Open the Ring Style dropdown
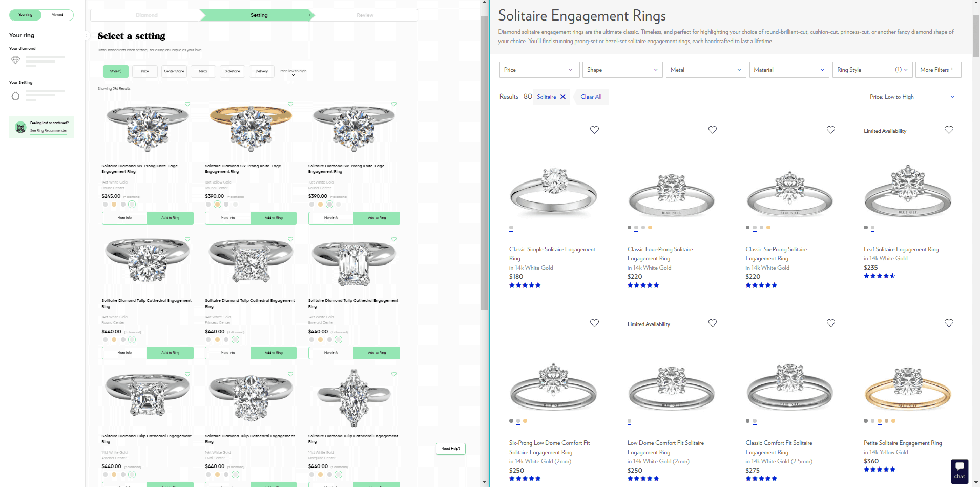 (871, 70)
